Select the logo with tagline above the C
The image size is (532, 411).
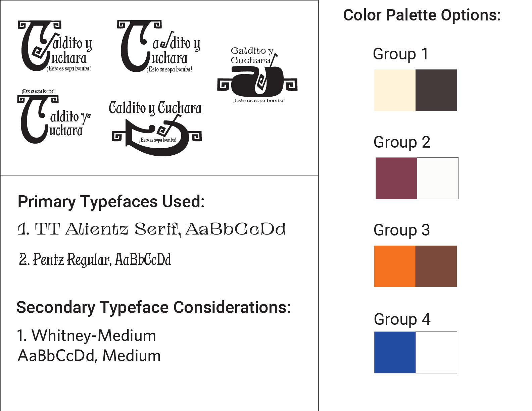pos(54,116)
